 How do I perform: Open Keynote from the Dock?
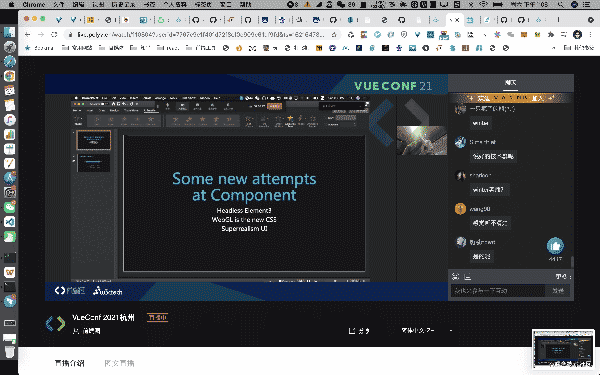click(x=10, y=149)
